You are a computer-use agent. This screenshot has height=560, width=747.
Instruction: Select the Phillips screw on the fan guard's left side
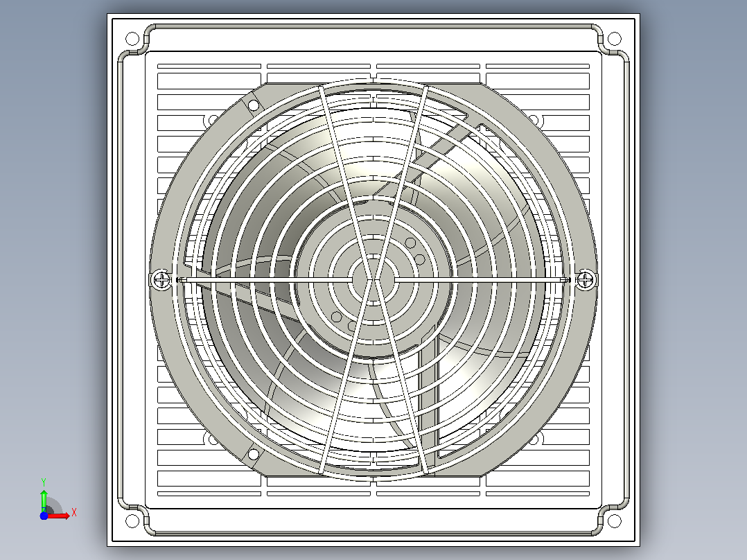coord(162,280)
